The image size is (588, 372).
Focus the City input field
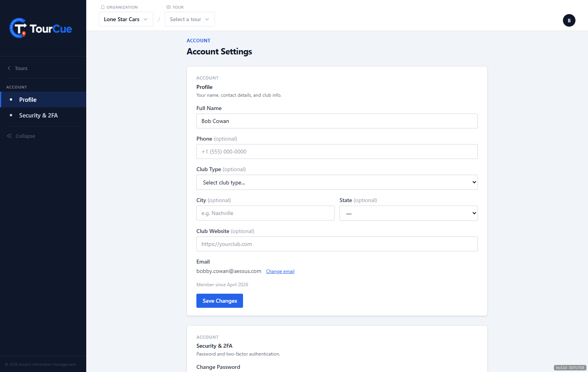pos(265,213)
